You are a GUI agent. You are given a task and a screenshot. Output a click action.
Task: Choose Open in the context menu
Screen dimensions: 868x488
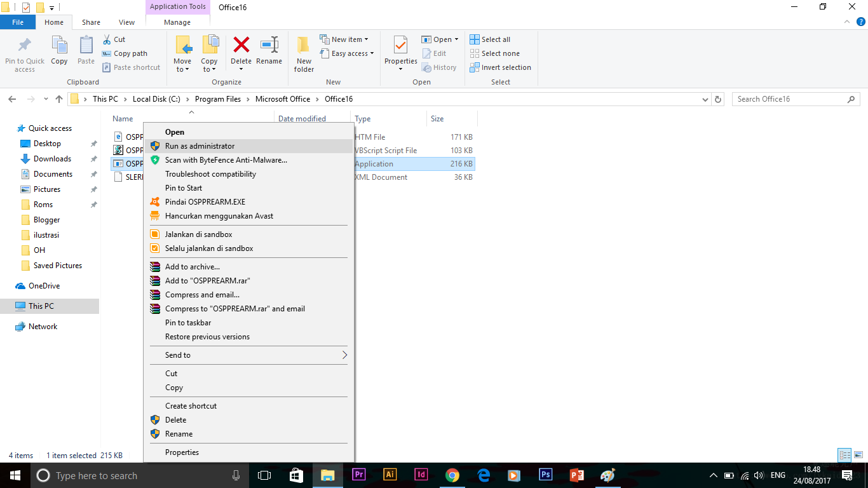[248, 132]
